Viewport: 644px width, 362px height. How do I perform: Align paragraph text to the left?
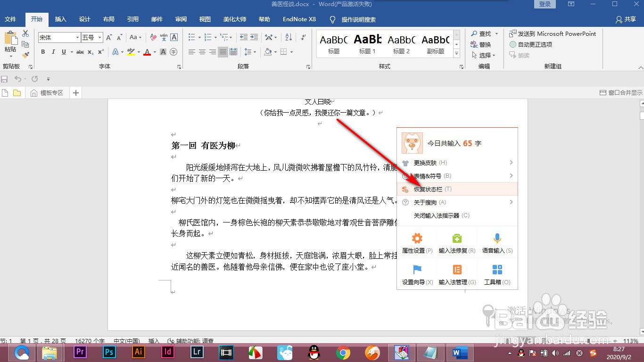pos(192,52)
